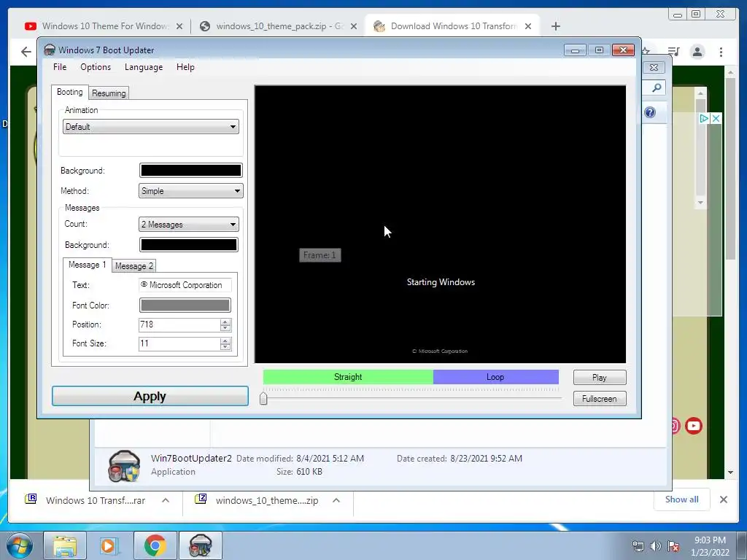747x560 pixels.
Task: Click the message Text input field
Action: [x=185, y=285]
